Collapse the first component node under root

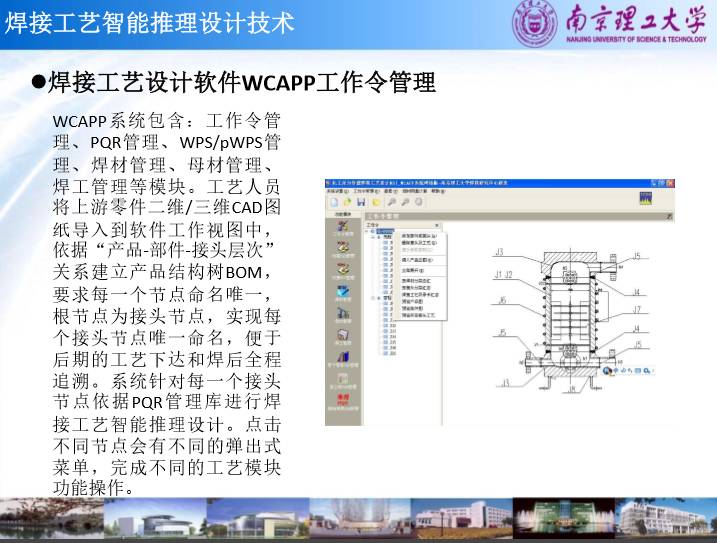[x=373, y=237]
